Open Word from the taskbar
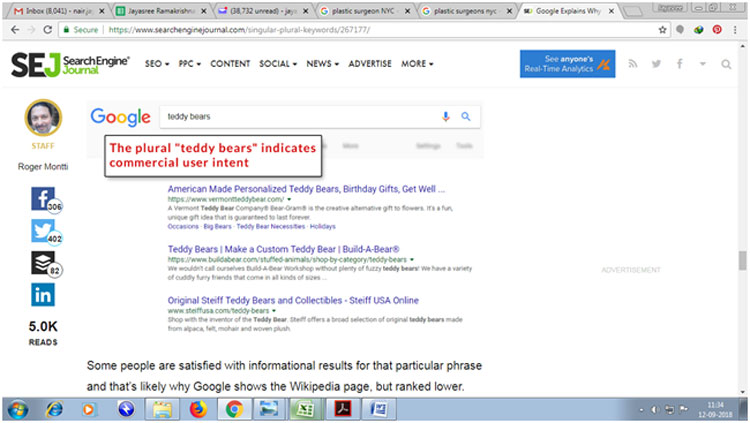 click(x=378, y=410)
